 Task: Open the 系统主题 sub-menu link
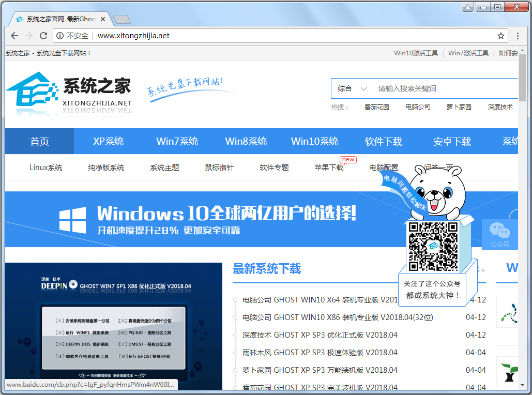164,168
